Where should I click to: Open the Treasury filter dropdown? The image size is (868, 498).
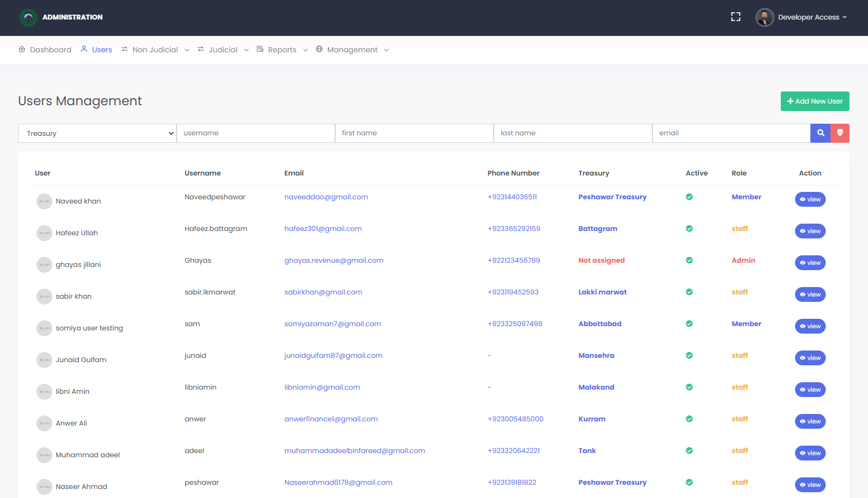[97, 133]
